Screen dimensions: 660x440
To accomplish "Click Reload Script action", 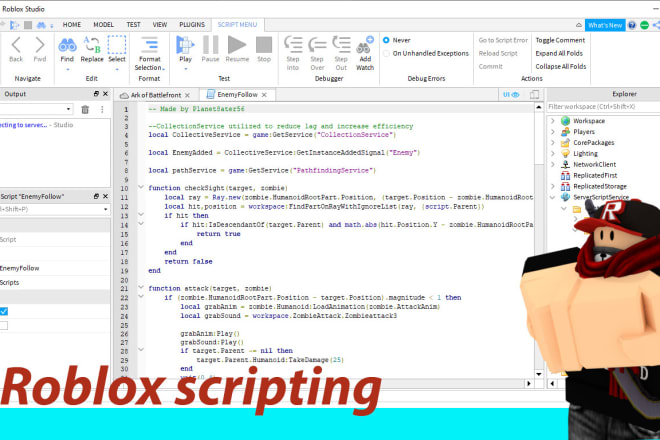I will click(498, 53).
